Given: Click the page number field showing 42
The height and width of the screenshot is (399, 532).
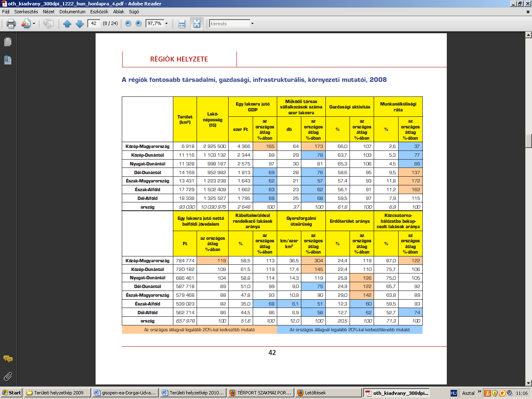Looking at the screenshot, I should click(94, 23).
